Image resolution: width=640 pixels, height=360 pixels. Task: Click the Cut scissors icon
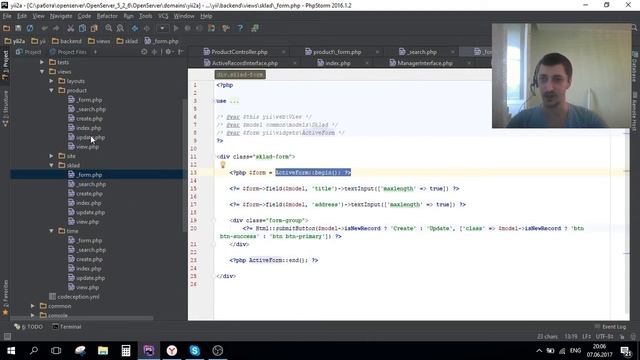point(71,28)
